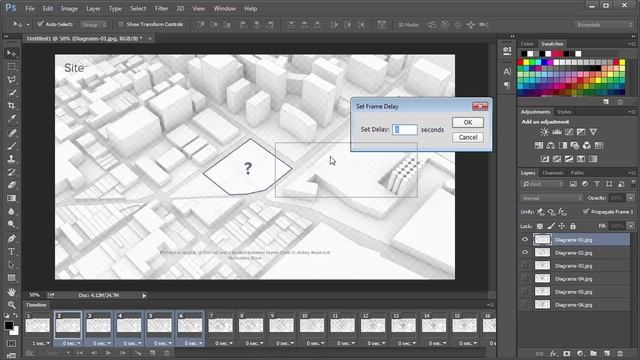Select the Rectangular Marquee tool

pyautogui.click(x=11, y=67)
